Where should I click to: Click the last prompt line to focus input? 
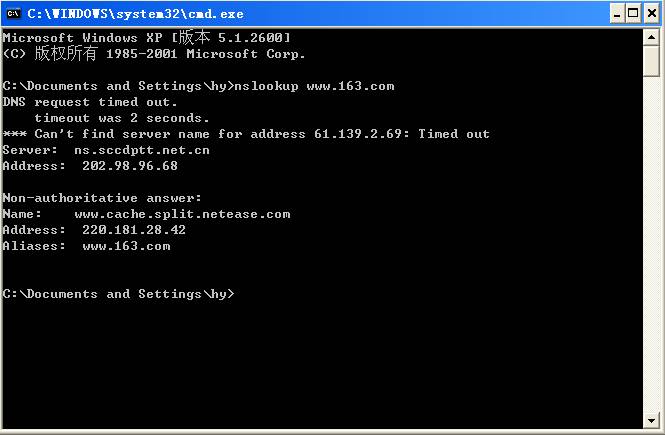118,294
